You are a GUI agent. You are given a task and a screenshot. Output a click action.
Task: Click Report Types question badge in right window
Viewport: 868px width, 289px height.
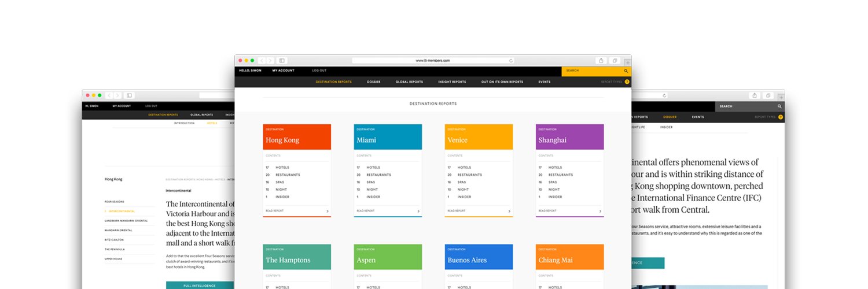point(780,117)
